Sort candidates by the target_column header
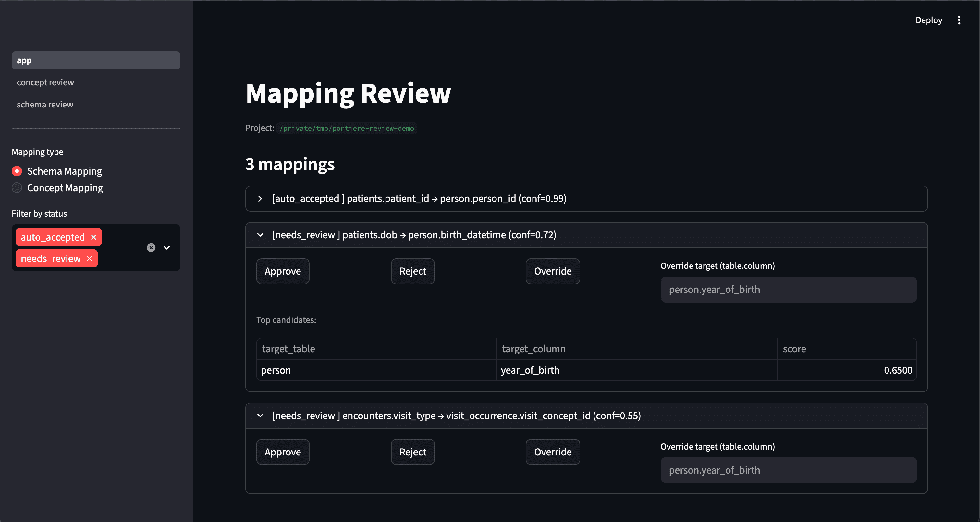This screenshot has height=522, width=980. (637, 349)
